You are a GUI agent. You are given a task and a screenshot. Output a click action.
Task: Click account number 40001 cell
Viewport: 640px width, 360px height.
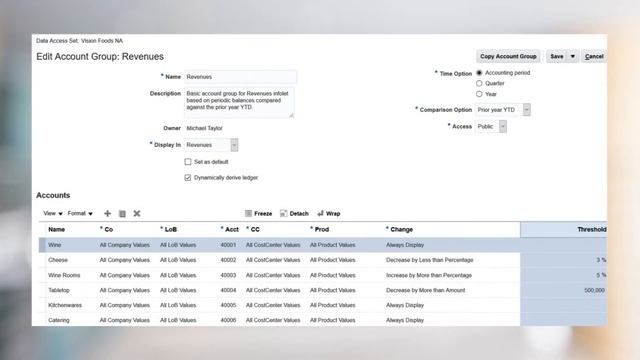pos(228,245)
